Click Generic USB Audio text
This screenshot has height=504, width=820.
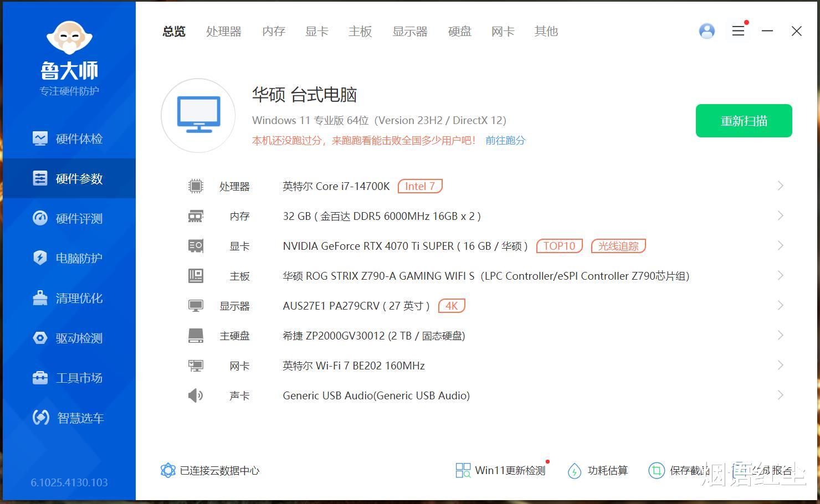376,395
